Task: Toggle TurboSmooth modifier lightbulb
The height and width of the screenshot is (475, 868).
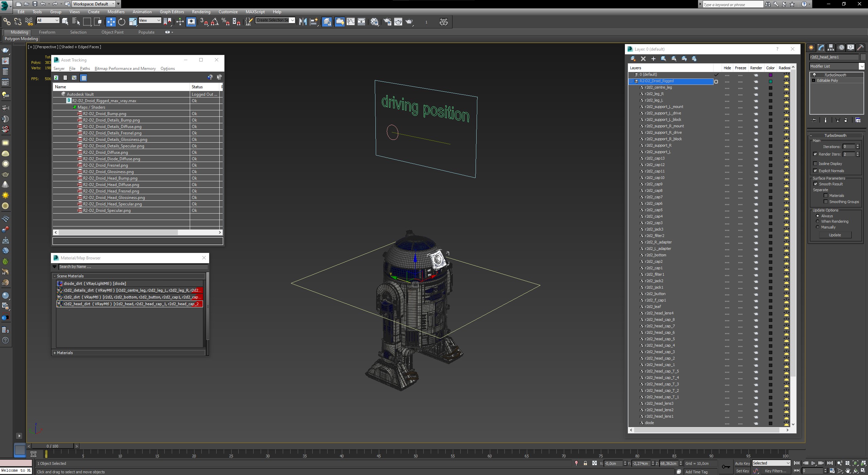Action: pyautogui.click(x=814, y=75)
